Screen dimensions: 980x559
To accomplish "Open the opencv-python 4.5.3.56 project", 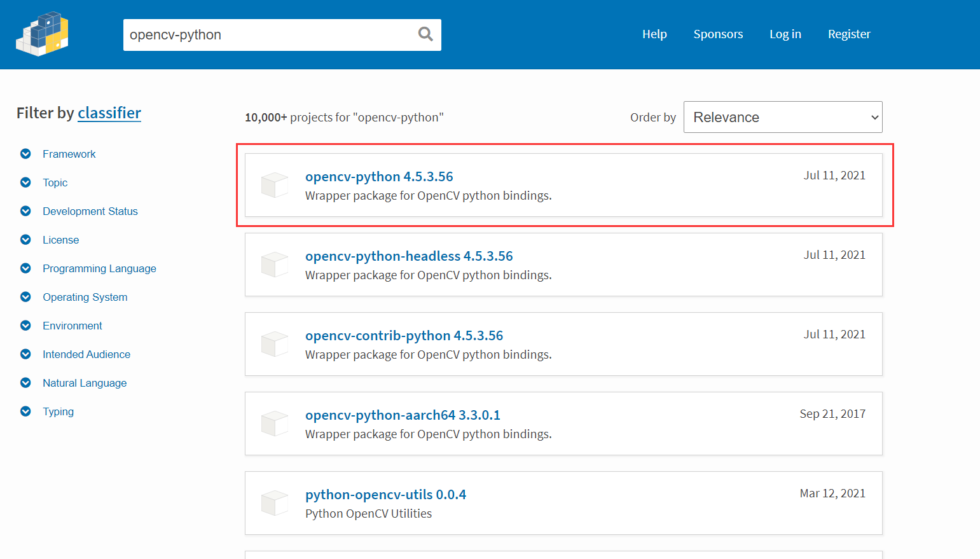I will click(x=379, y=176).
